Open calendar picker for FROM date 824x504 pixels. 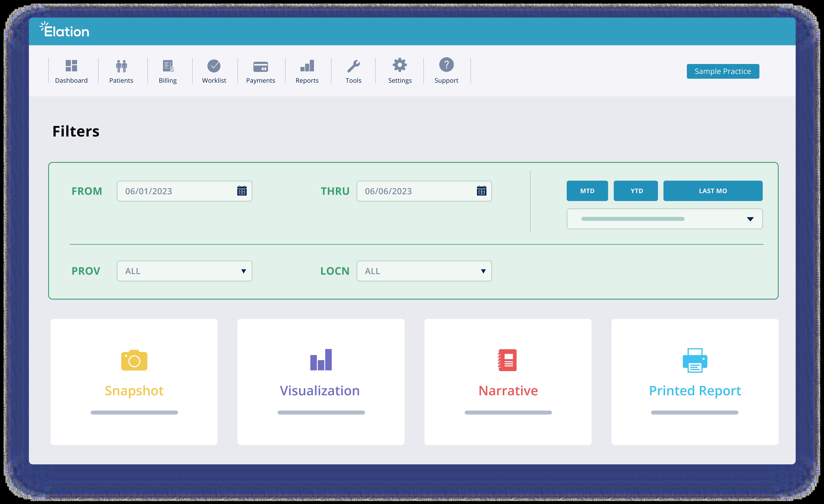(x=242, y=191)
